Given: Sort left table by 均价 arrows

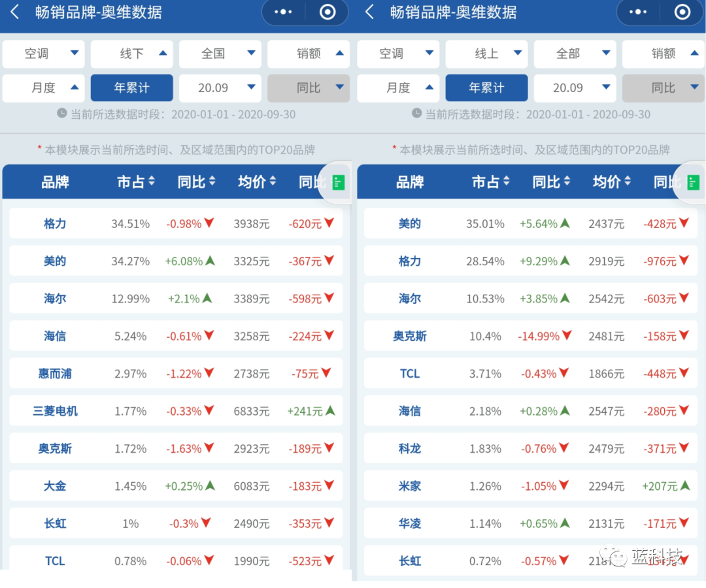Looking at the screenshot, I should 273,182.
